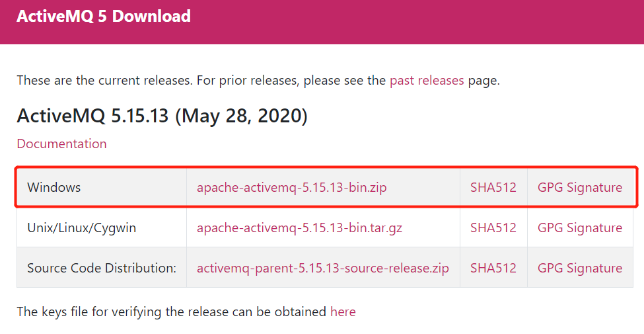
Task: Download activemq-parent-5.15.13-source-release.zip
Action: pyautogui.click(x=323, y=268)
